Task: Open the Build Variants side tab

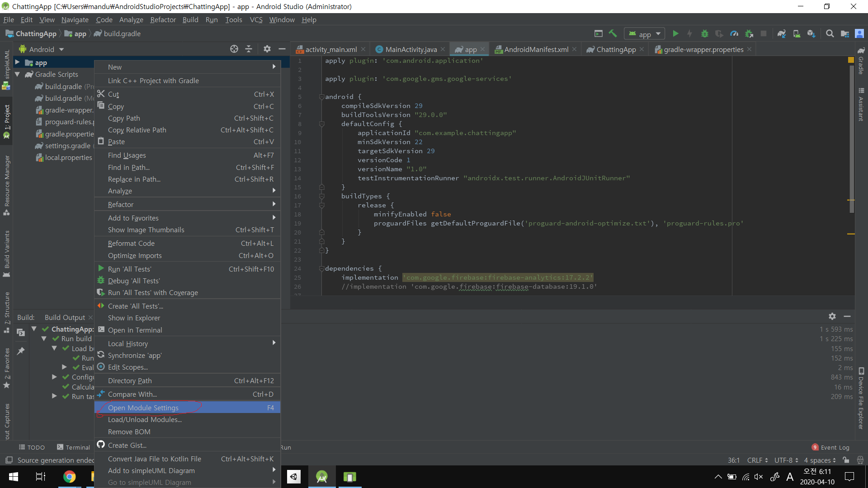Action: (x=7, y=254)
